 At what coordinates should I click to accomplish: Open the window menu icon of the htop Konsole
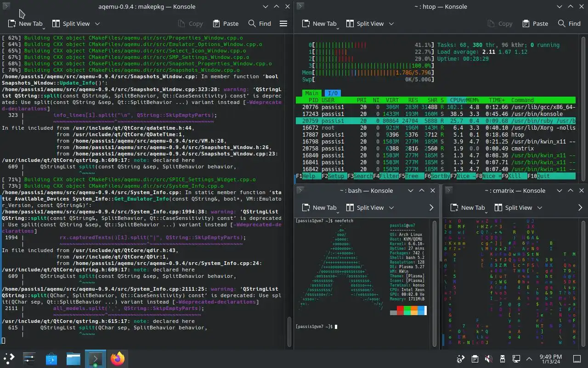[300, 6]
